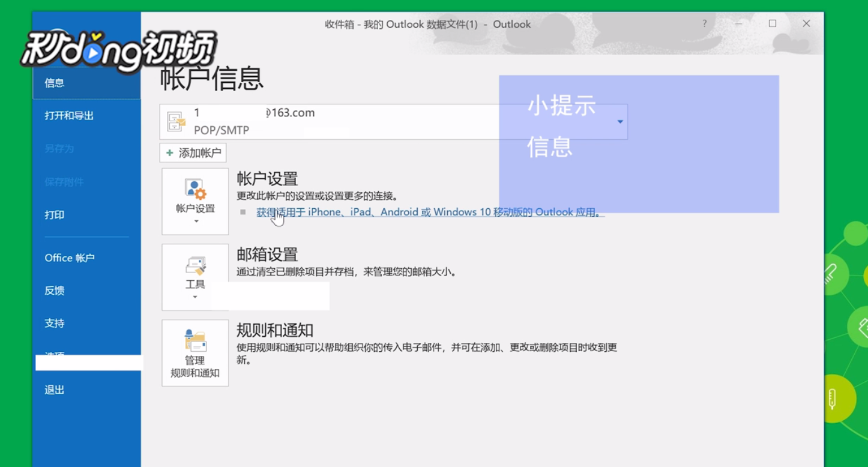Click the 帐户设置 heading text

point(267,179)
